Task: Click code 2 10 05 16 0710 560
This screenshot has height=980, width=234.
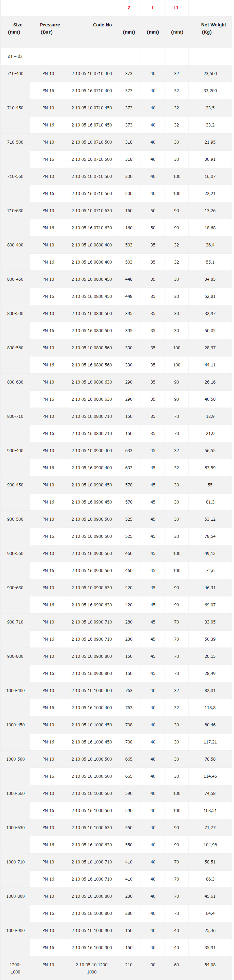Action: point(92,193)
